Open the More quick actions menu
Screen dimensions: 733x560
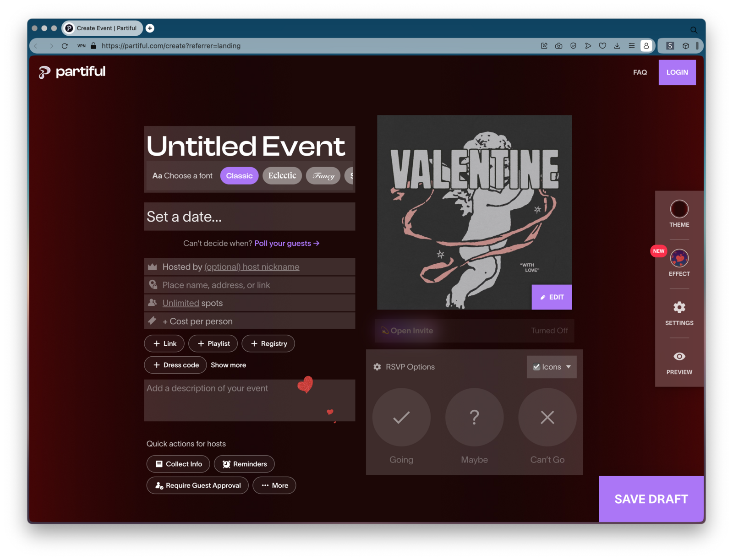tap(274, 485)
